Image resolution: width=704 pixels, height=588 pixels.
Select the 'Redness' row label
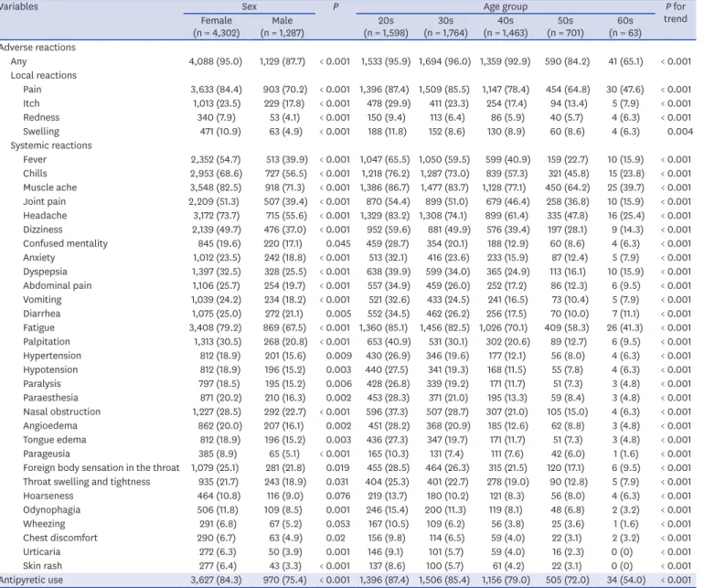click(x=41, y=117)
